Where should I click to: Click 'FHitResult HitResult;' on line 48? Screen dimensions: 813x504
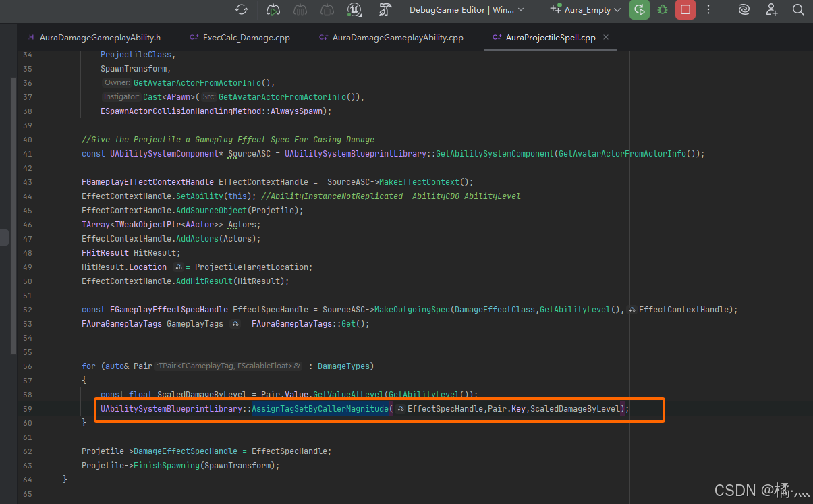click(131, 253)
